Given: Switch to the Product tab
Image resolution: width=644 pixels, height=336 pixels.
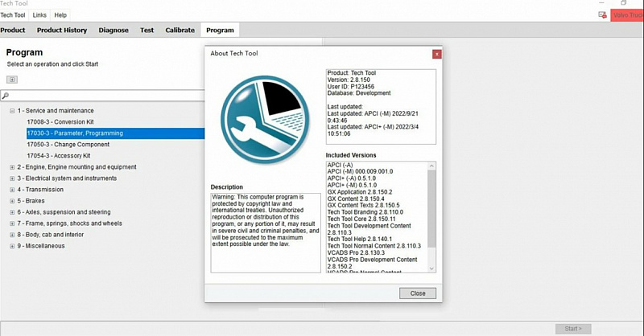Looking at the screenshot, I should tap(13, 30).
